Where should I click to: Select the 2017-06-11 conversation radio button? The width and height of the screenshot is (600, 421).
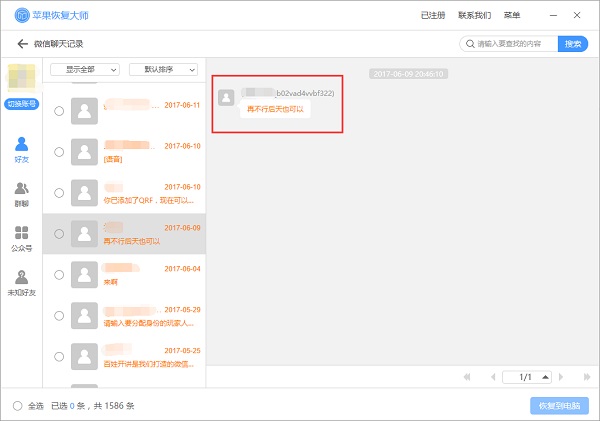coord(59,111)
